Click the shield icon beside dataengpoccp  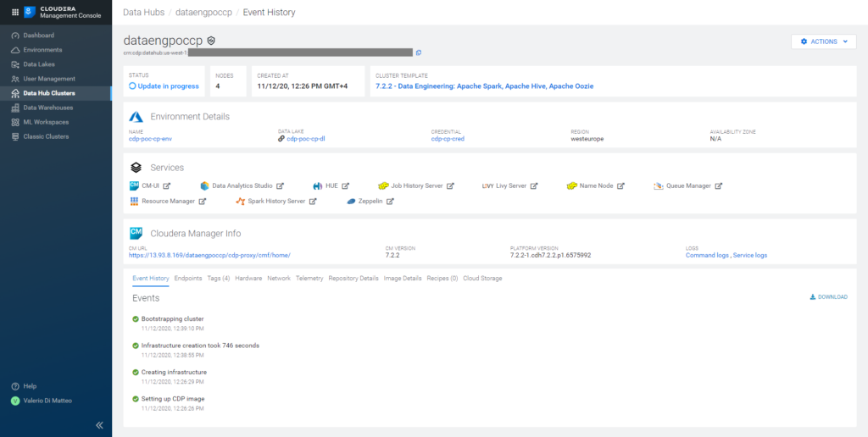(211, 41)
